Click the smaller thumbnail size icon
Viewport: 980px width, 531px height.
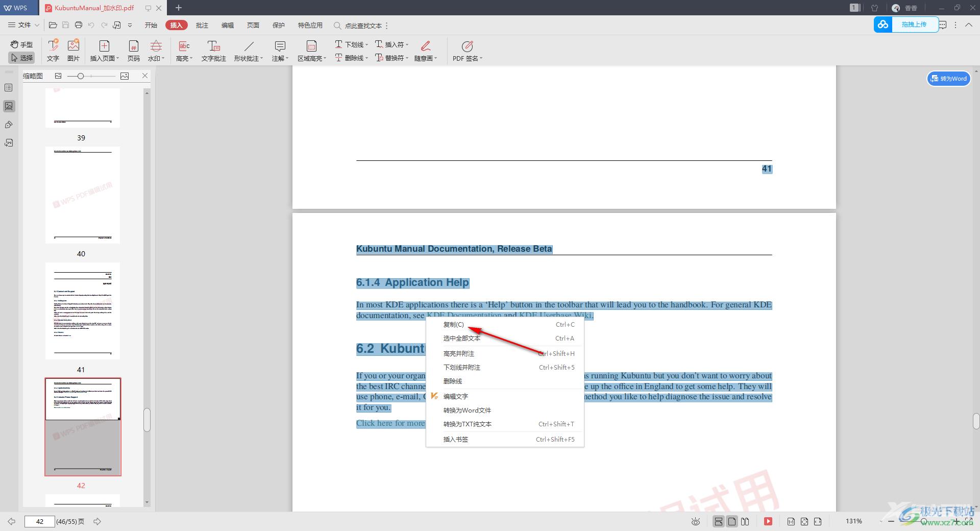58,76
